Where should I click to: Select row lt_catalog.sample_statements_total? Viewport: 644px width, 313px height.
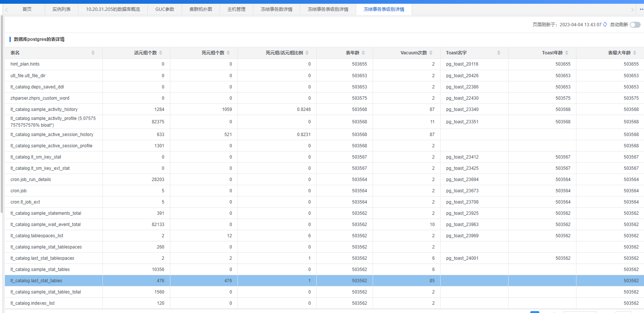[324, 213]
